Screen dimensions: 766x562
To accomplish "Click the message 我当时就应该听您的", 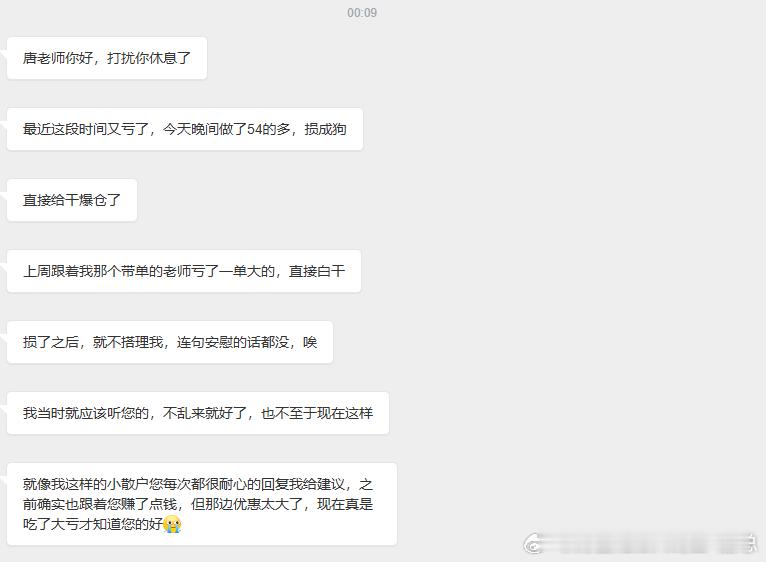I will [198, 413].
